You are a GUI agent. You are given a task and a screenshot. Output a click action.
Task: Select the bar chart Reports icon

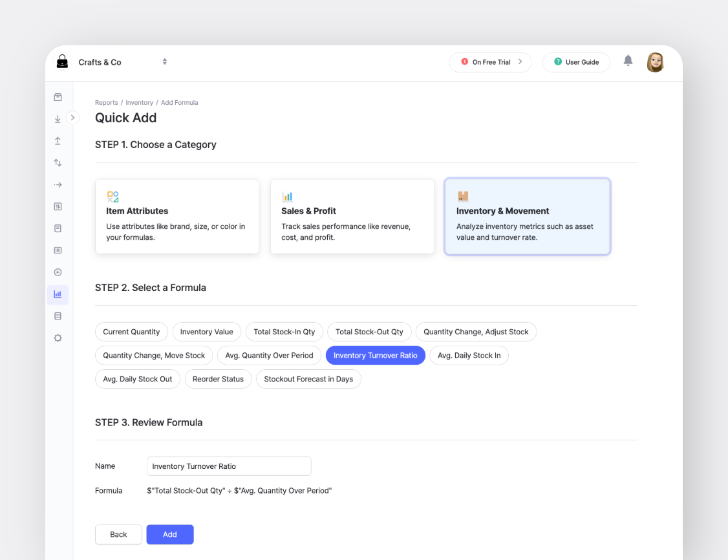(58, 294)
